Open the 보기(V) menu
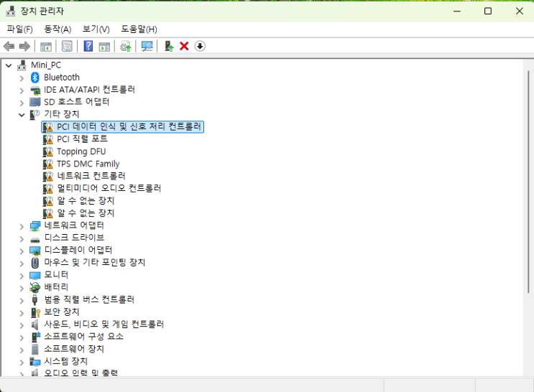Viewport: 534px width, 392px height. [96, 29]
